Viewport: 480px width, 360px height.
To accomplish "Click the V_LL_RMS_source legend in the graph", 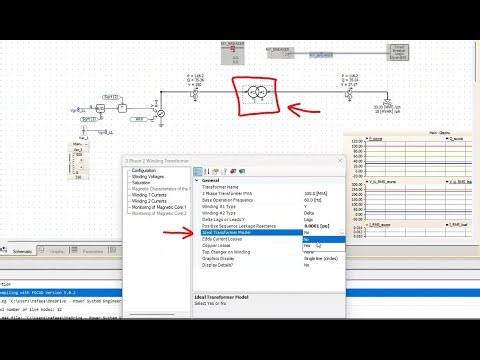I will [381, 182].
